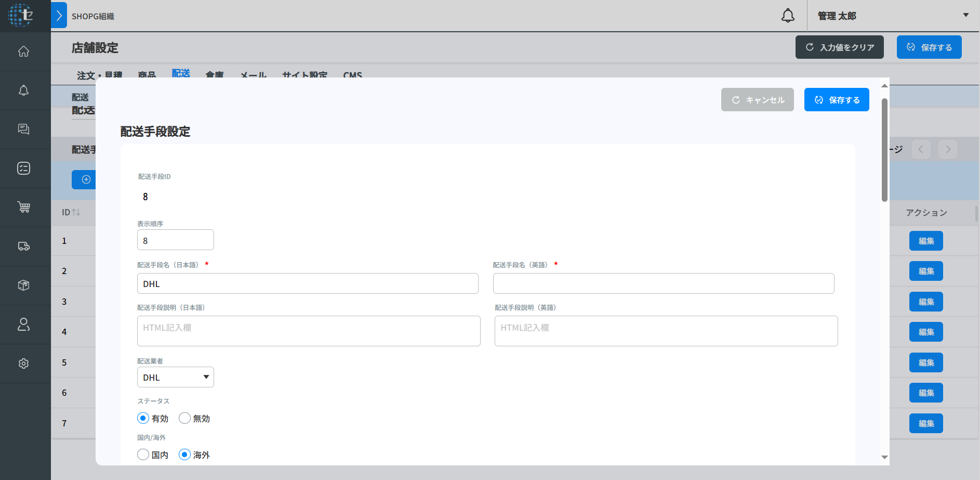Click dialog scrollbar down arrow
Viewport: 980px width, 480px height.
(x=884, y=457)
